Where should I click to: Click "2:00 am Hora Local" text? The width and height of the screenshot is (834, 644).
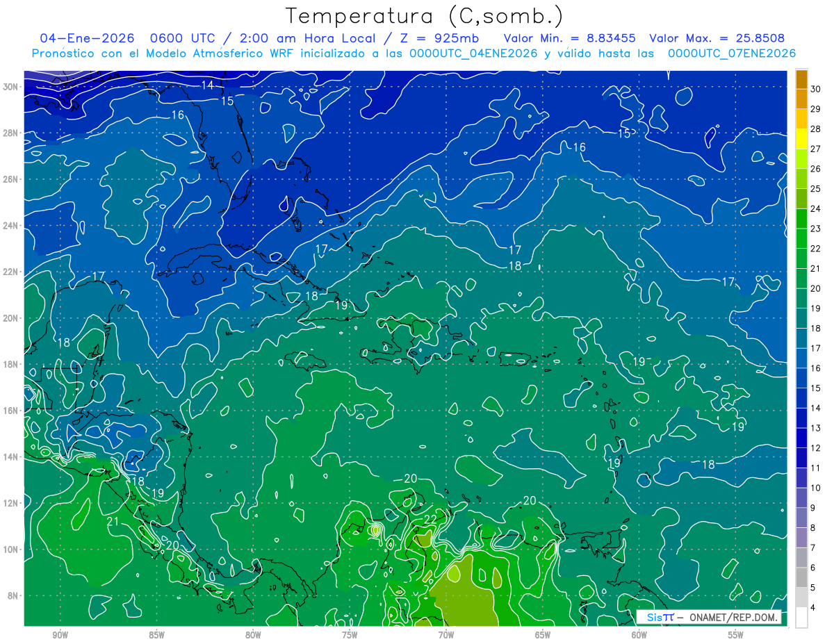pyautogui.click(x=307, y=38)
